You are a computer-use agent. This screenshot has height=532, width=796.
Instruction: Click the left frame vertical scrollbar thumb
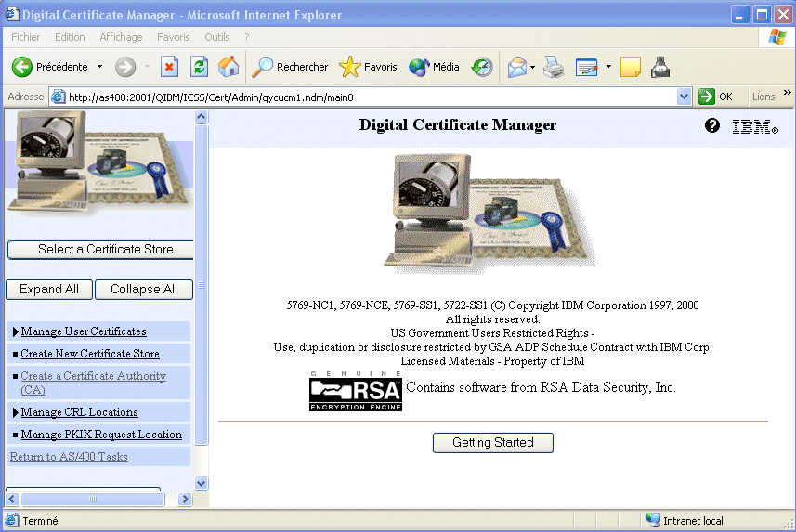click(201, 285)
